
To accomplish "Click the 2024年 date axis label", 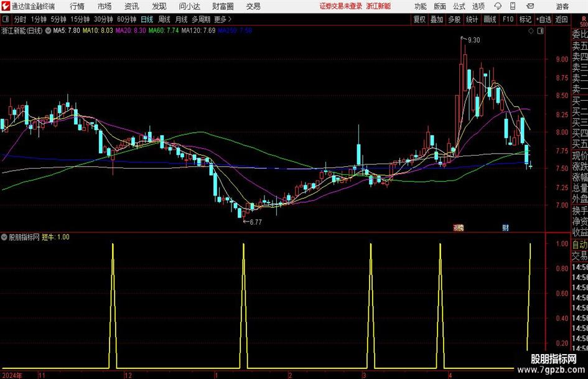I will pos(12,375).
